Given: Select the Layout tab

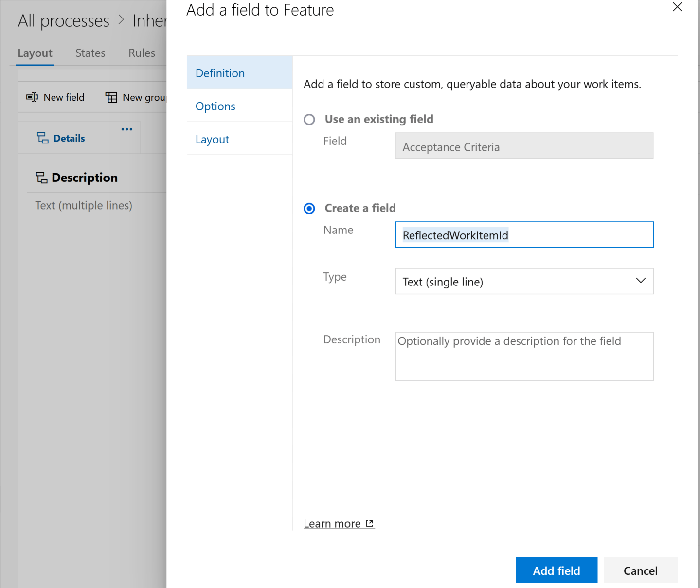Looking at the screenshot, I should pos(35,53).
